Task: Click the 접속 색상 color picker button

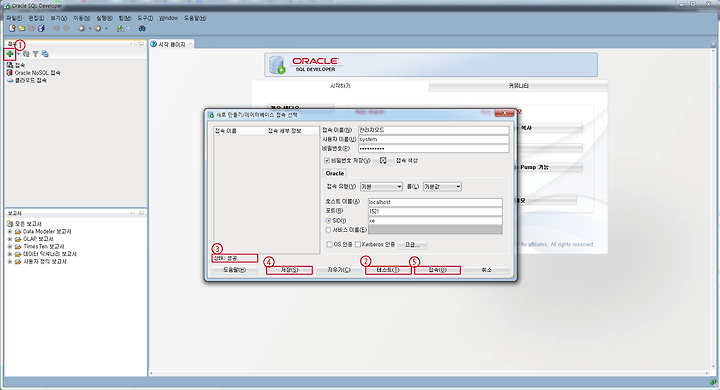Action: point(383,160)
